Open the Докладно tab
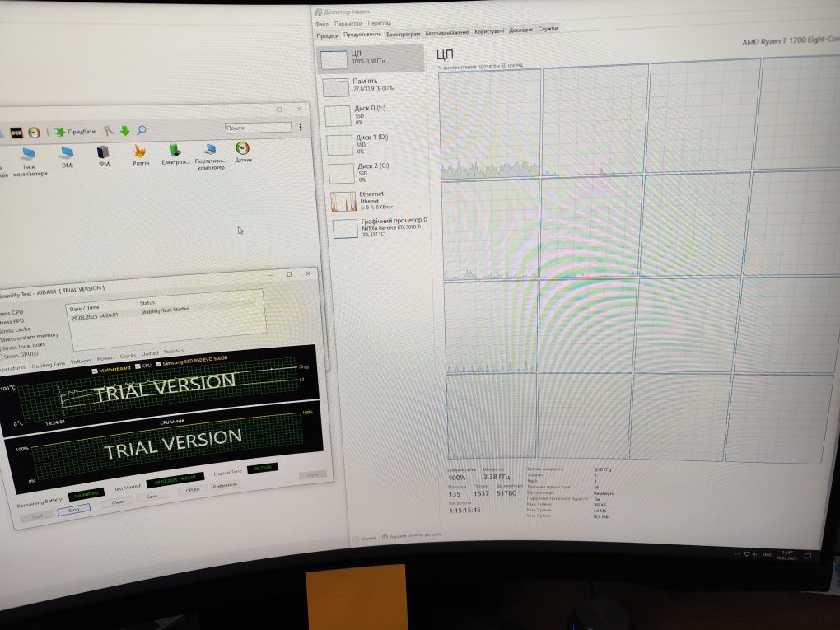Viewport: 840px width, 630px height. 520,30
